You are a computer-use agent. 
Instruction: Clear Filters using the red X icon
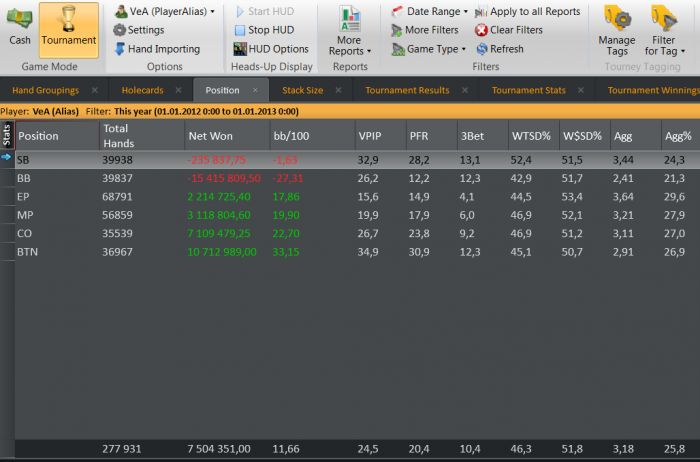click(x=481, y=30)
